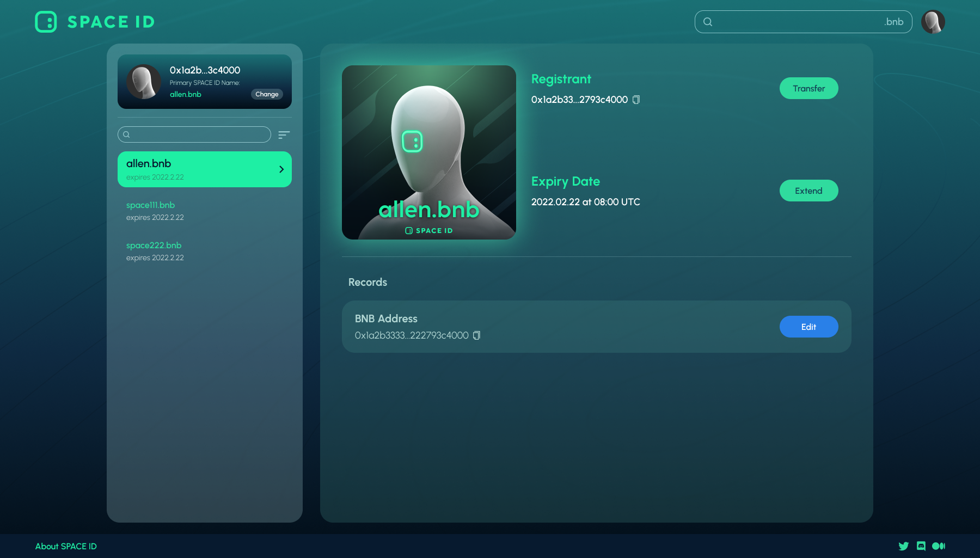
Task: Copy the BNB Address record
Action: click(476, 335)
